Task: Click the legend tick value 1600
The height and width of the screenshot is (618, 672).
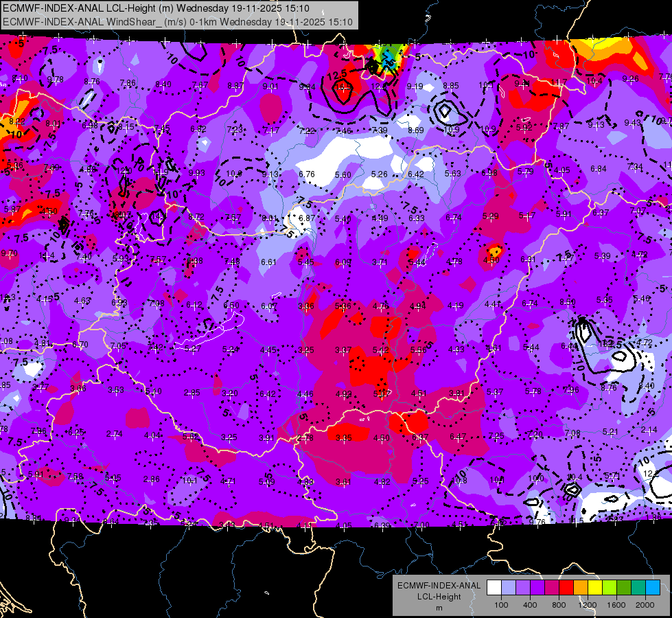Action: tap(616, 605)
